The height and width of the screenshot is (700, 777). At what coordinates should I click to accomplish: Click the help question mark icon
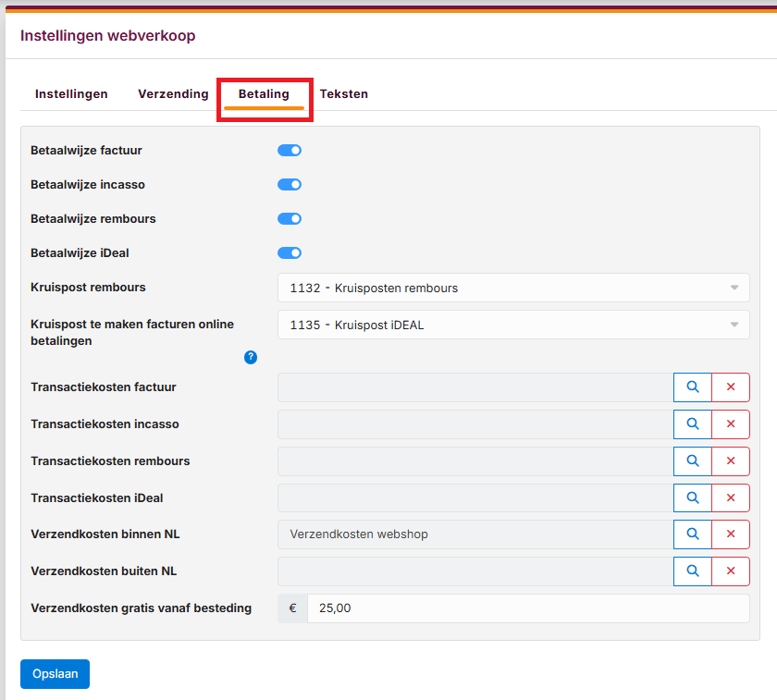250,357
